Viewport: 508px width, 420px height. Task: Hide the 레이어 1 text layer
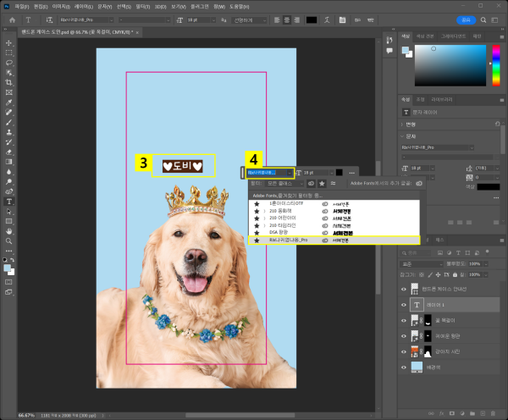point(404,305)
